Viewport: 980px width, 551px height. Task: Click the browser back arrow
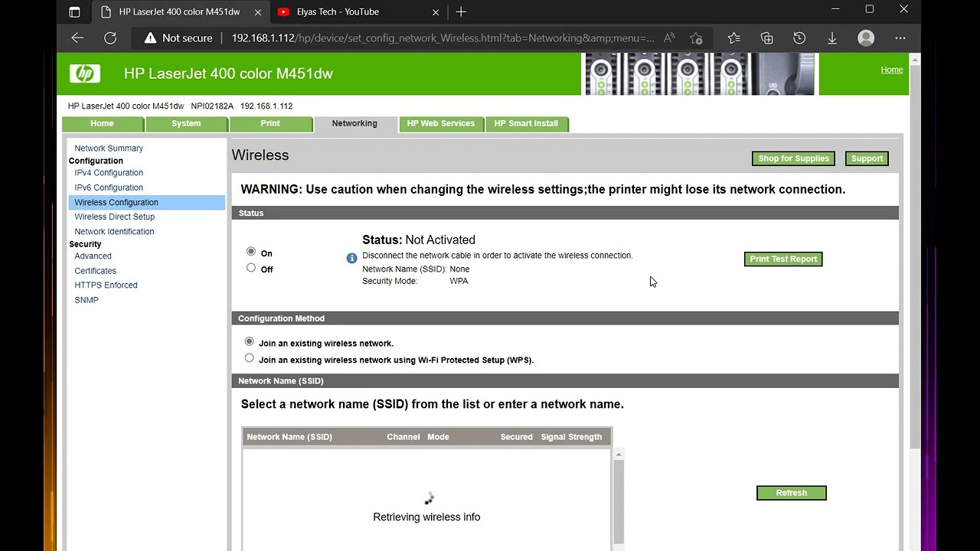click(77, 37)
